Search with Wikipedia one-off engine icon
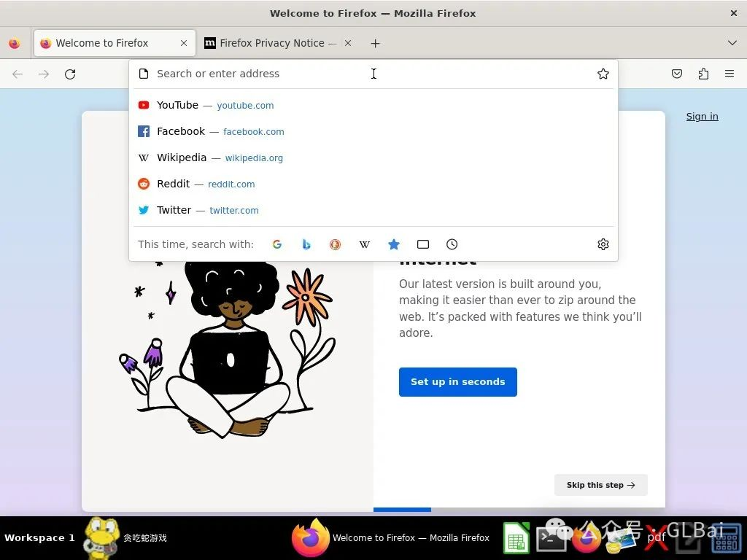The height and width of the screenshot is (560, 747). [365, 244]
